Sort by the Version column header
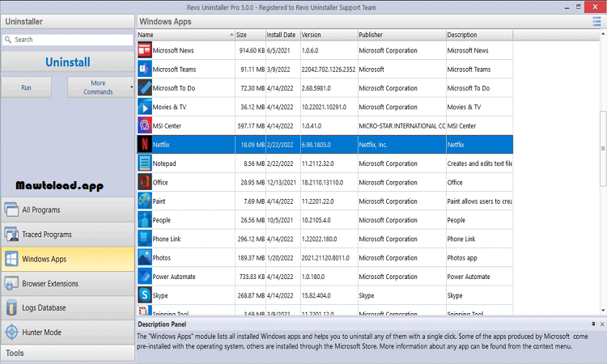607x364 pixels. (x=329, y=35)
